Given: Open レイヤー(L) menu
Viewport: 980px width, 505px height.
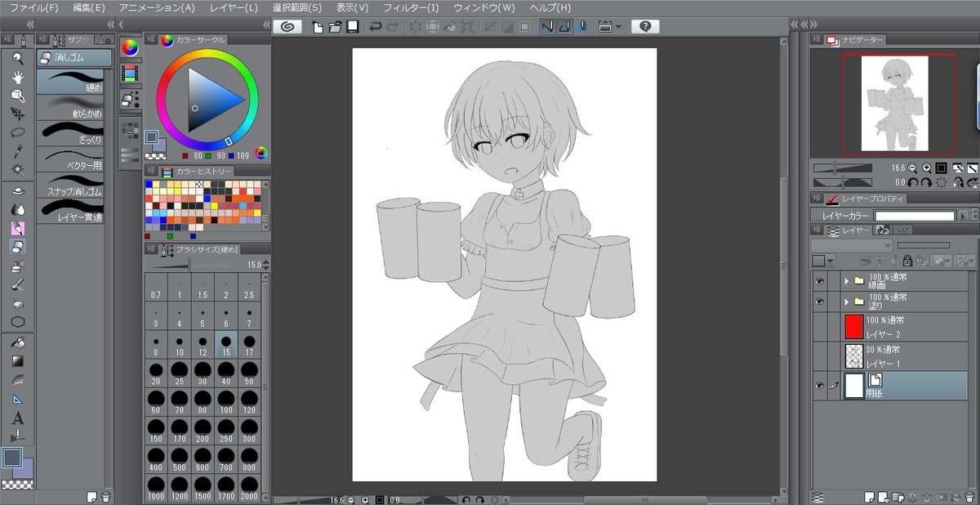Looking at the screenshot, I should [233, 7].
